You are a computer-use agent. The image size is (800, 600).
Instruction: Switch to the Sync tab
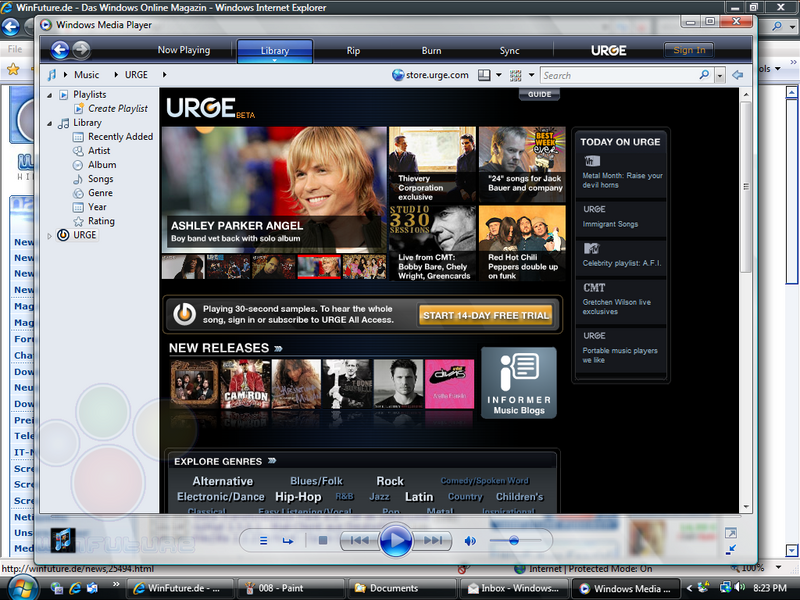tap(509, 51)
